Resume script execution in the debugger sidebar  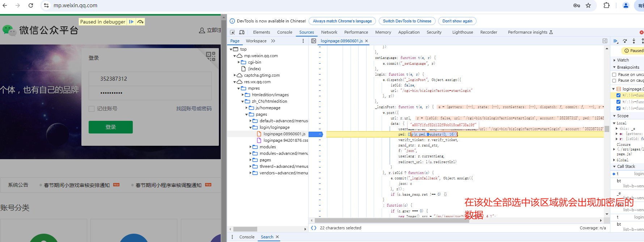coord(615,41)
